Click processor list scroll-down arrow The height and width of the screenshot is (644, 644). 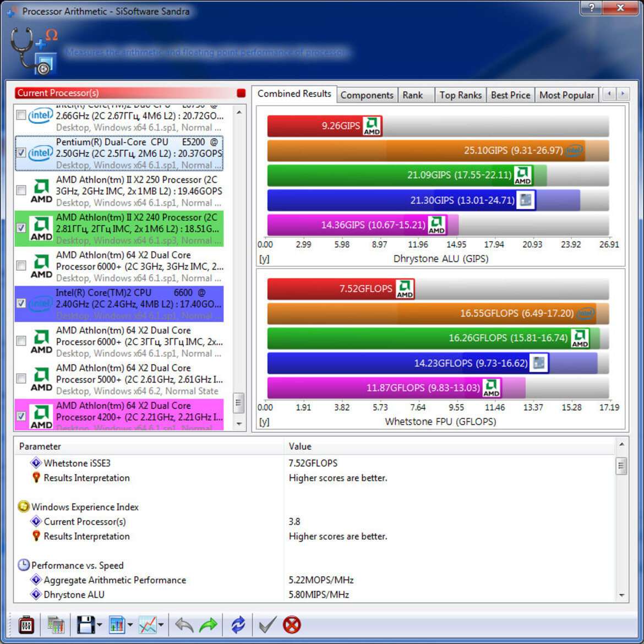(x=239, y=423)
